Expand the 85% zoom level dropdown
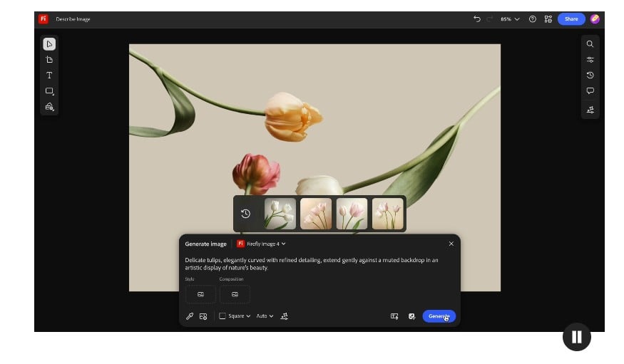 (x=510, y=19)
